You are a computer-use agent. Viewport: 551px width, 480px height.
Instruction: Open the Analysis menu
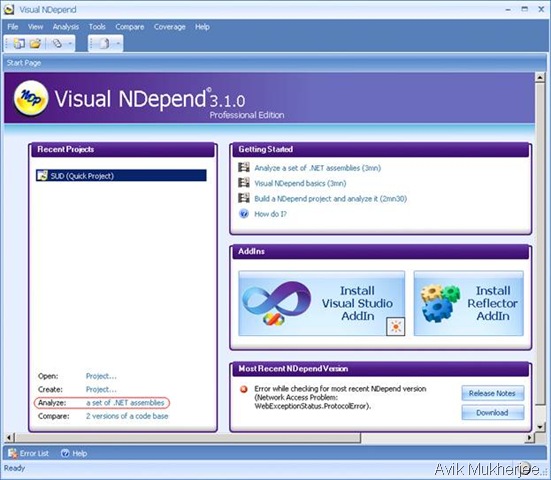[x=66, y=27]
